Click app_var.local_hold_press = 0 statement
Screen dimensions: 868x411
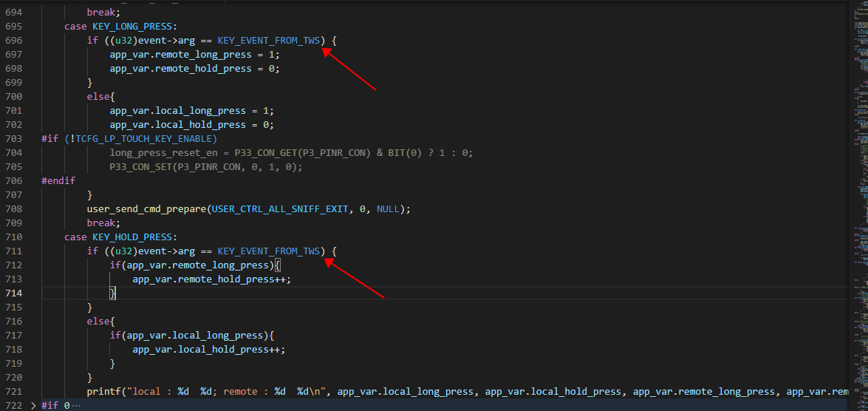[192, 125]
